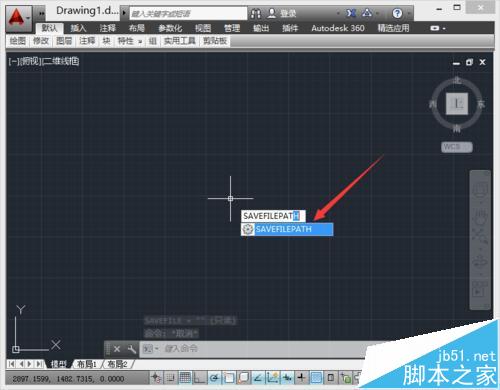Click the command line wrench customize icon
The width and height of the screenshot is (500, 390).
tap(132, 349)
